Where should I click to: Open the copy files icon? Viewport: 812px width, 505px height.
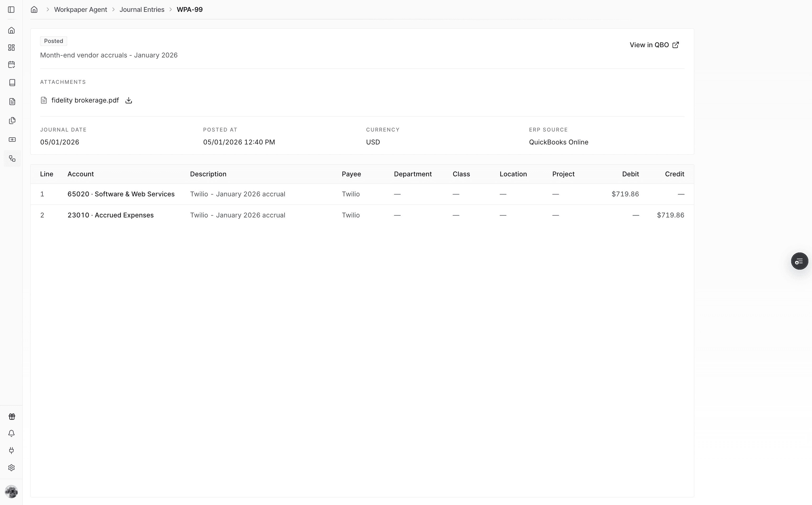click(12, 120)
